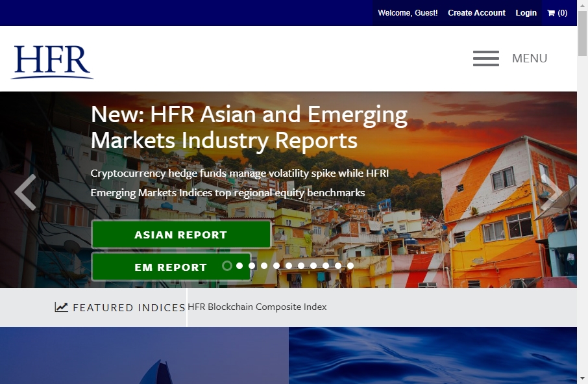Click the scrollbar up arrow
The width and height of the screenshot is (588, 384).
coord(582,5)
